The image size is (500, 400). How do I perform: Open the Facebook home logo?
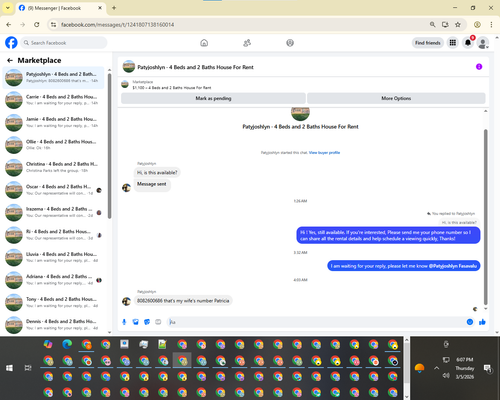pos(11,43)
